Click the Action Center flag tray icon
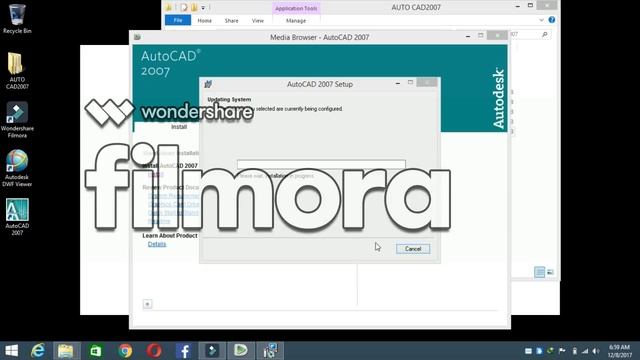Image resolution: width=640 pixels, height=360 pixels. [562, 351]
